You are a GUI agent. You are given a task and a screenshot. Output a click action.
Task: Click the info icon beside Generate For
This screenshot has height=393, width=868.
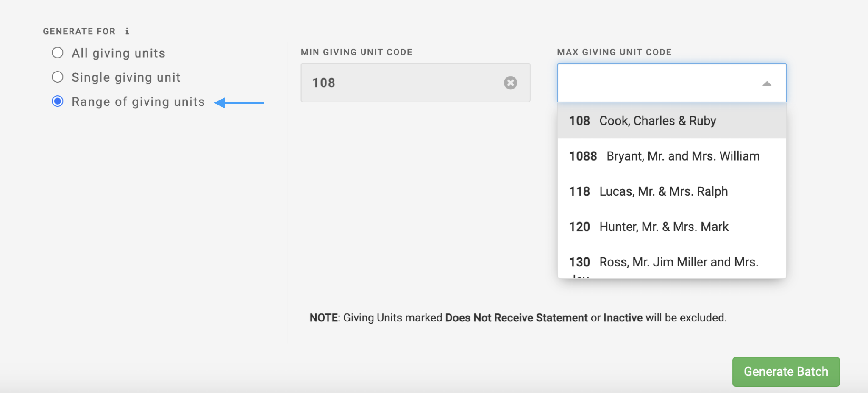(x=127, y=31)
